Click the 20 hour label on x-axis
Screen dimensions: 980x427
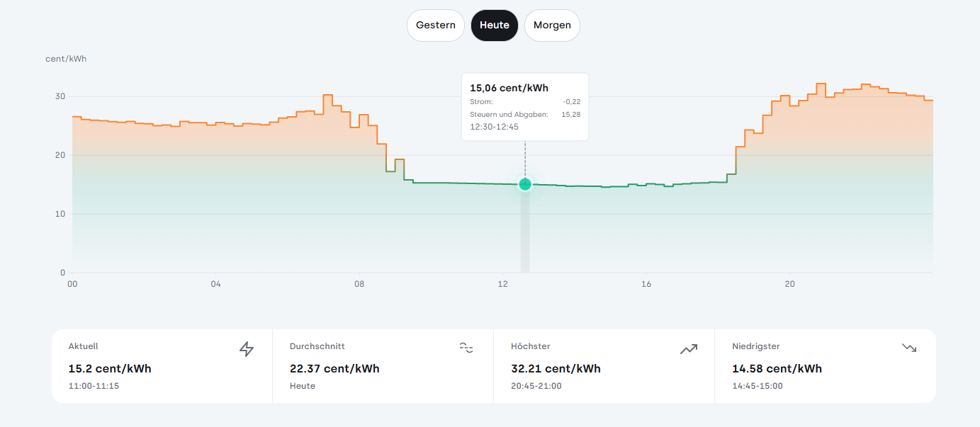[x=789, y=284]
